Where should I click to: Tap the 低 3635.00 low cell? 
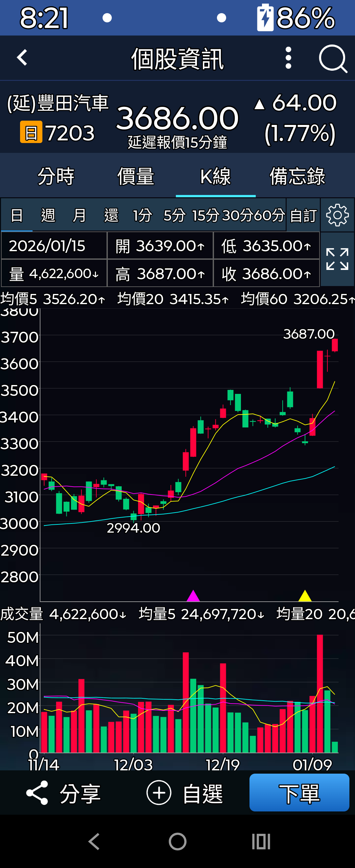click(267, 246)
